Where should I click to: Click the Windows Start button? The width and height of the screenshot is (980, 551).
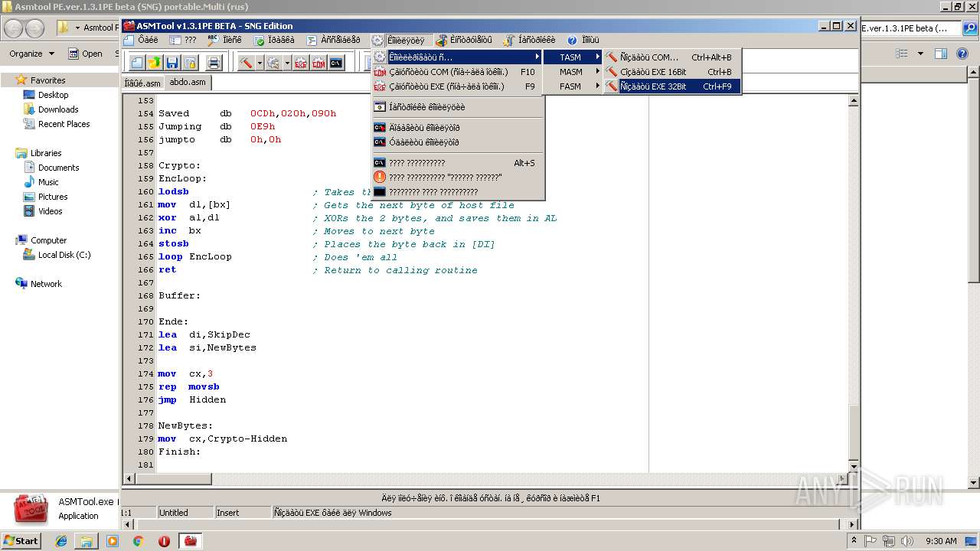click(x=21, y=541)
